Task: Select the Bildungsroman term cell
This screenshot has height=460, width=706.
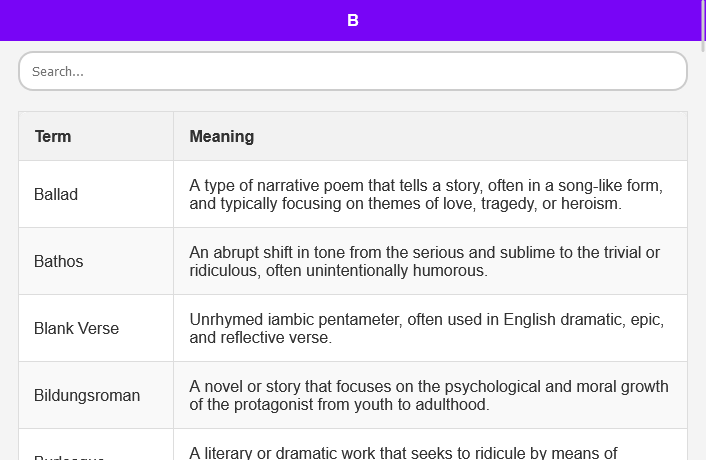Action: tap(87, 395)
